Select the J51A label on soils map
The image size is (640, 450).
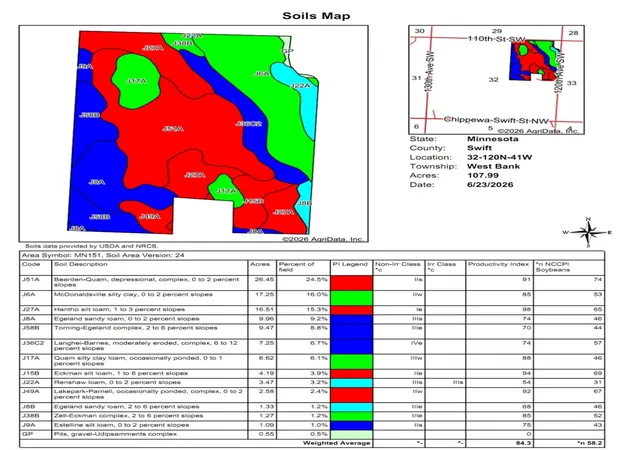tap(173, 129)
